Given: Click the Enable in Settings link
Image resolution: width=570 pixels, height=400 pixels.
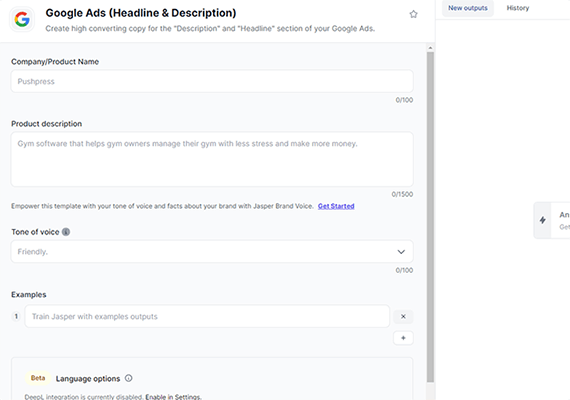Looking at the screenshot, I should coord(173,397).
